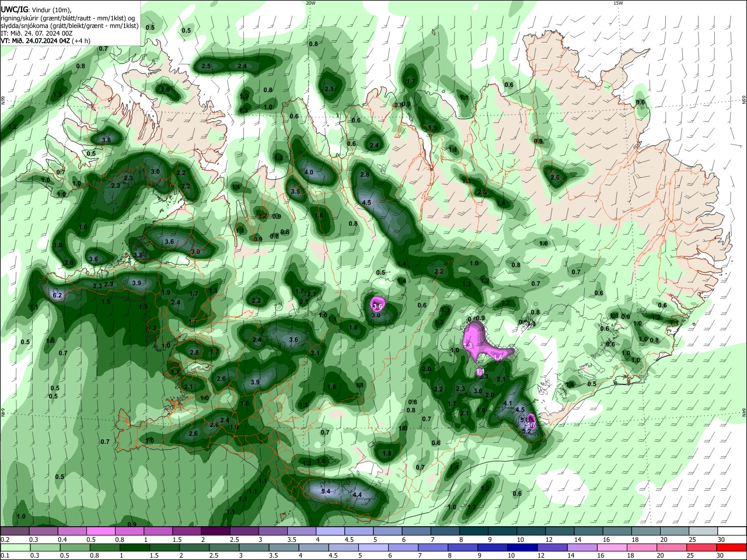Click the 'rigning/skúrir' legend description line

click(68, 17)
